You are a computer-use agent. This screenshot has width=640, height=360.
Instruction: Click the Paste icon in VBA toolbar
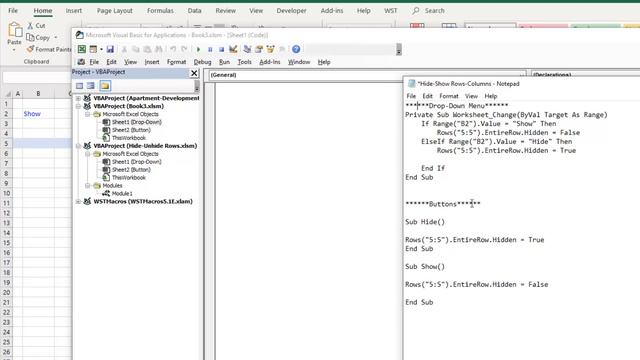[147, 49]
